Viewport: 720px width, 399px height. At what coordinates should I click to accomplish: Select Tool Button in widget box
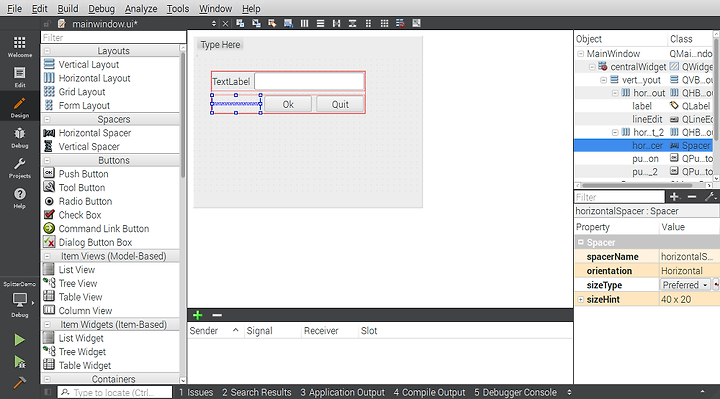(82, 188)
